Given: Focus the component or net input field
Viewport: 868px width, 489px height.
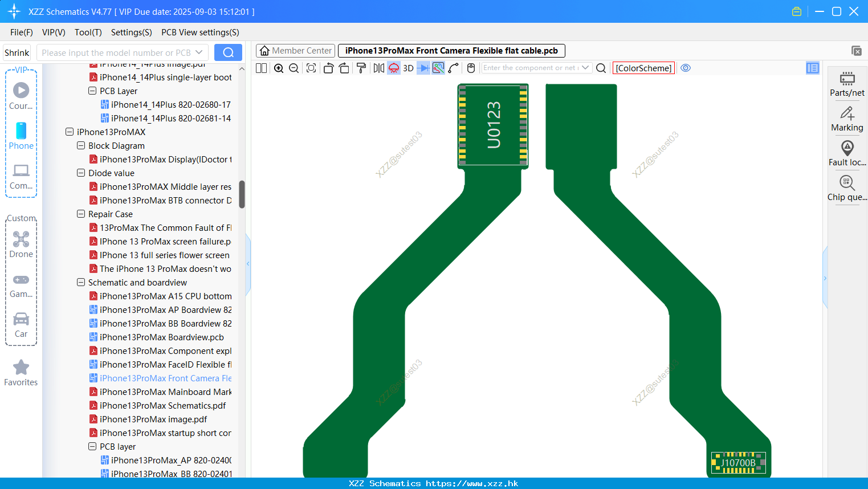Looking at the screenshot, I should [x=531, y=68].
